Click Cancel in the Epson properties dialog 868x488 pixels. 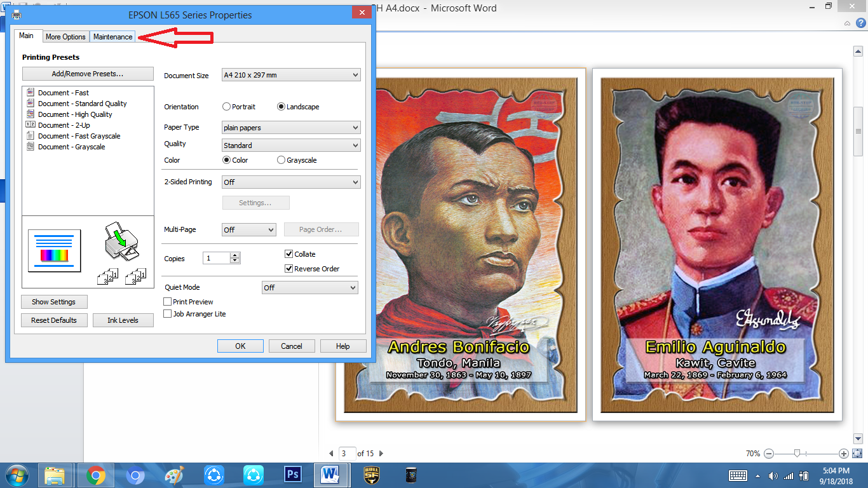tap(292, 346)
